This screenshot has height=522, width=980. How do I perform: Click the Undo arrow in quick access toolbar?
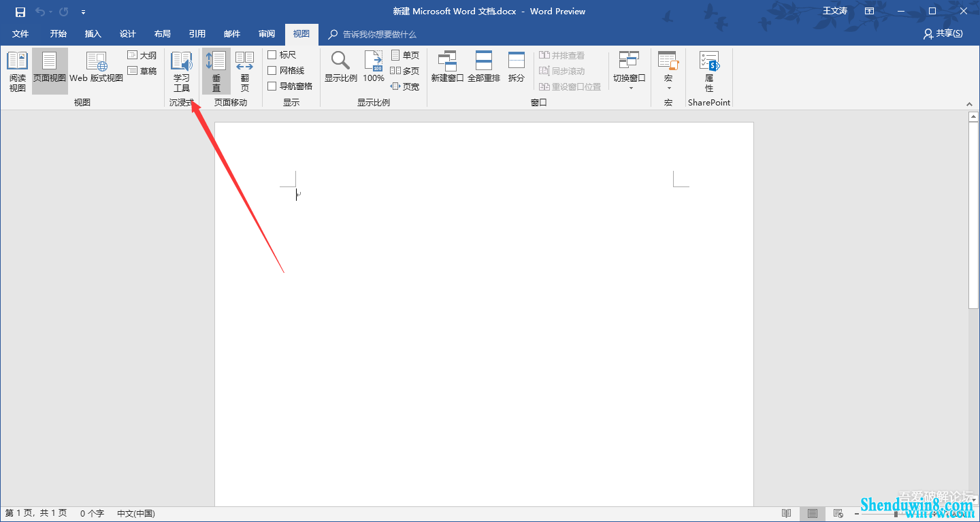coord(39,12)
